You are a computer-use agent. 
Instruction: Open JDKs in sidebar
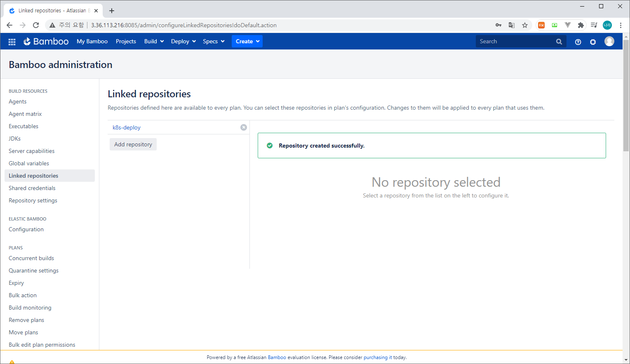coord(15,139)
